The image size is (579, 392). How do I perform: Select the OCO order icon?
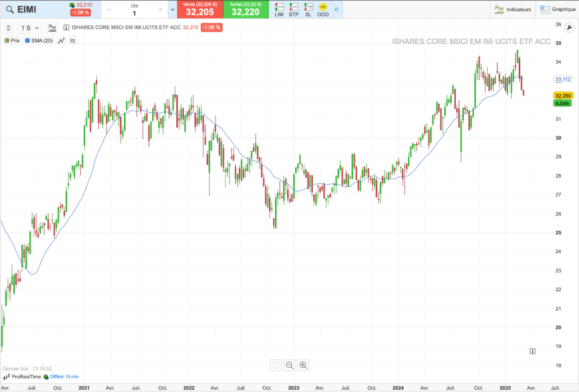pyautogui.click(x=323, y=10)
